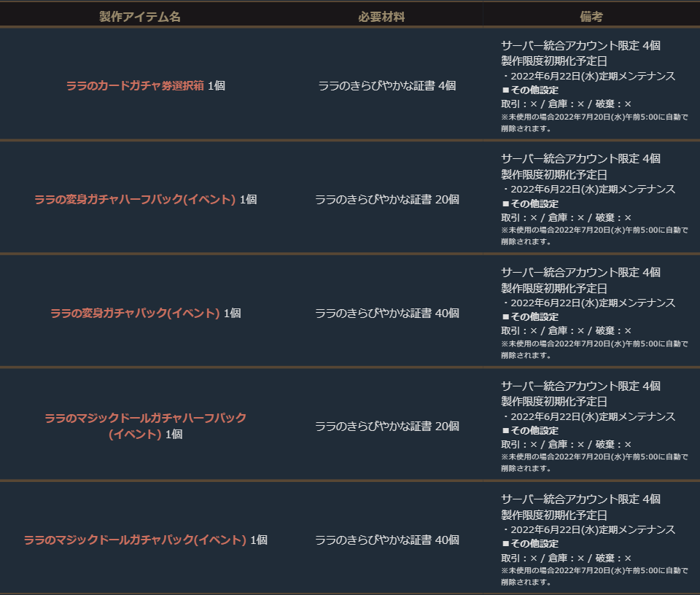Open the ララのマジックドールガチャハーフパック item link
Image resolution: width=700 pixels, height=595 pixels.
point(145,418)
